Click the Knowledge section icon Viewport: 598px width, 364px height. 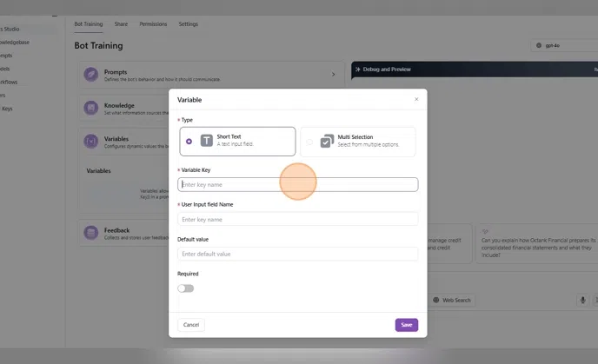click(x=90, y=108)
